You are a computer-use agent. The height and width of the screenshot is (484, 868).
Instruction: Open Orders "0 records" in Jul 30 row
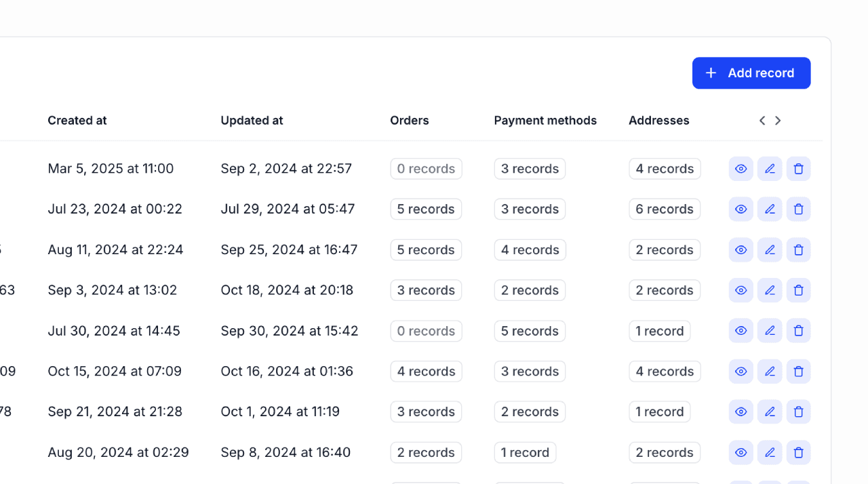pos(426,331)
